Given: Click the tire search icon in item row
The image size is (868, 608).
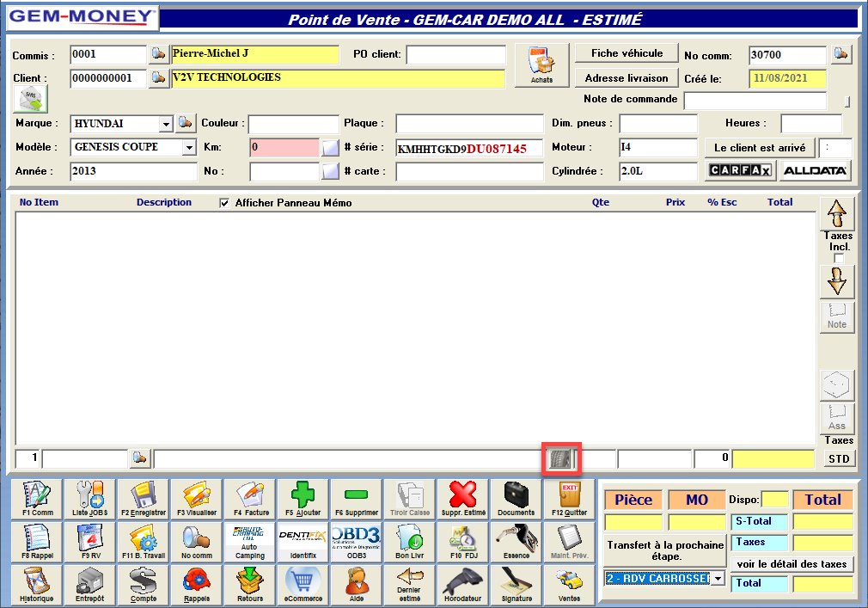Looking at the screenshot, I should click(x=561, y=458).
